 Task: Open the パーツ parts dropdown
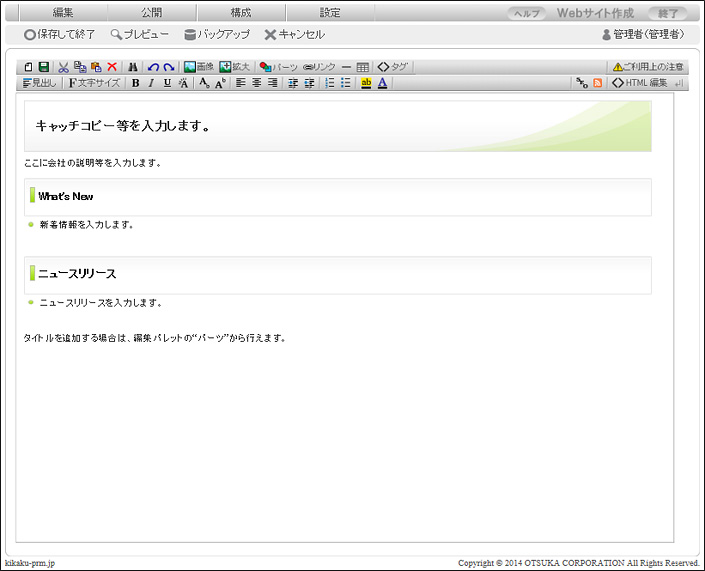278,67
